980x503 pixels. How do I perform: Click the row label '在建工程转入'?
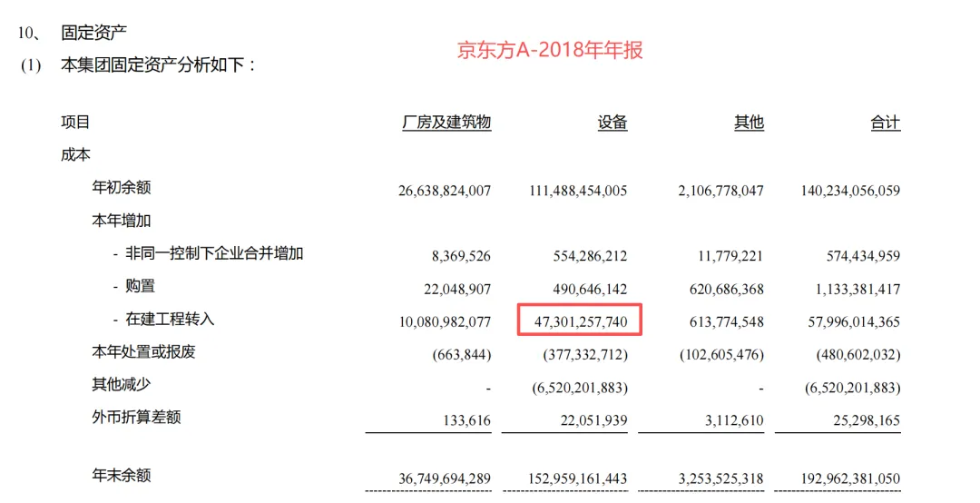pyautogui.click(x=170, y=319)
